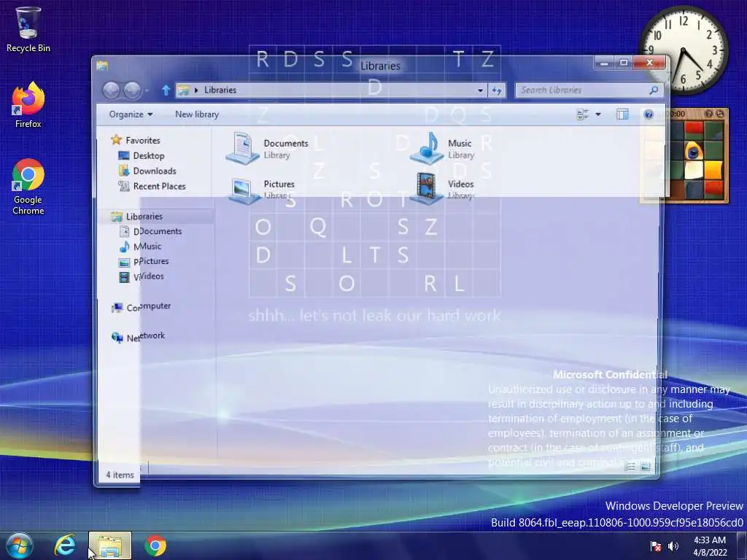747x560 pixels.
Task: Change view using the view icon button
Action: pos(583,114)
